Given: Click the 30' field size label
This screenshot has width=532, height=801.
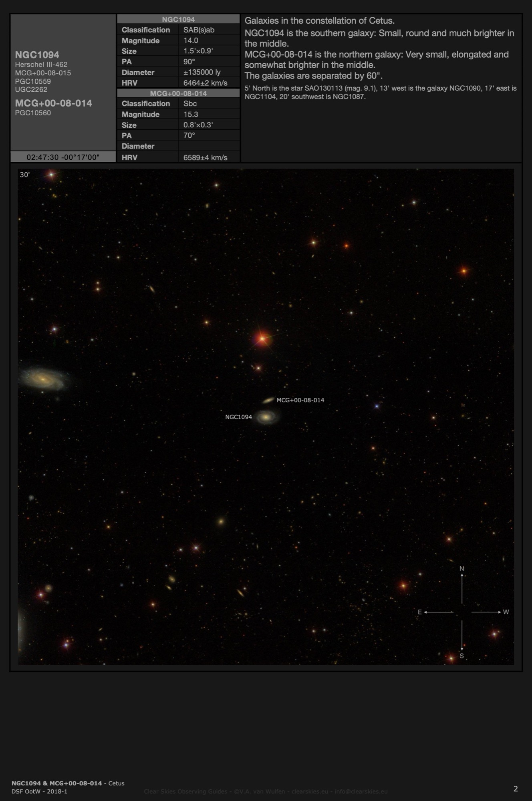Looking at the screenshot, I should point(25,175).
